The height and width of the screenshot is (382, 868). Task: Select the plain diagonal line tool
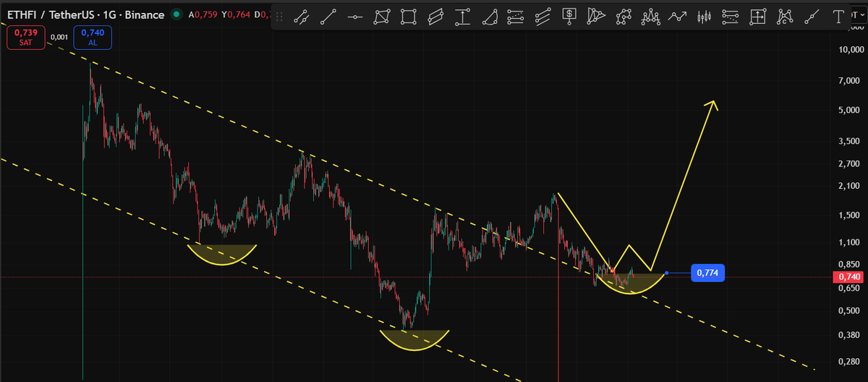point(328,17)
